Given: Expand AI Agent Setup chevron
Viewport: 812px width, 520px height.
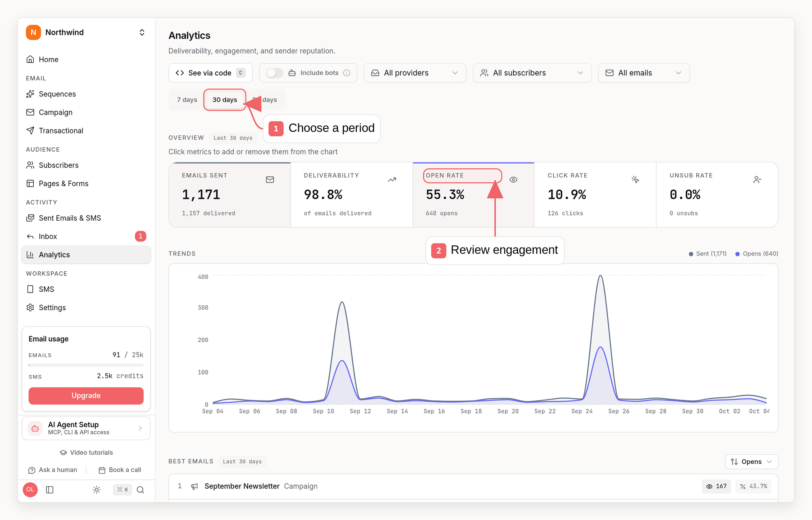Looking at the screenshot, I should 140,428.
